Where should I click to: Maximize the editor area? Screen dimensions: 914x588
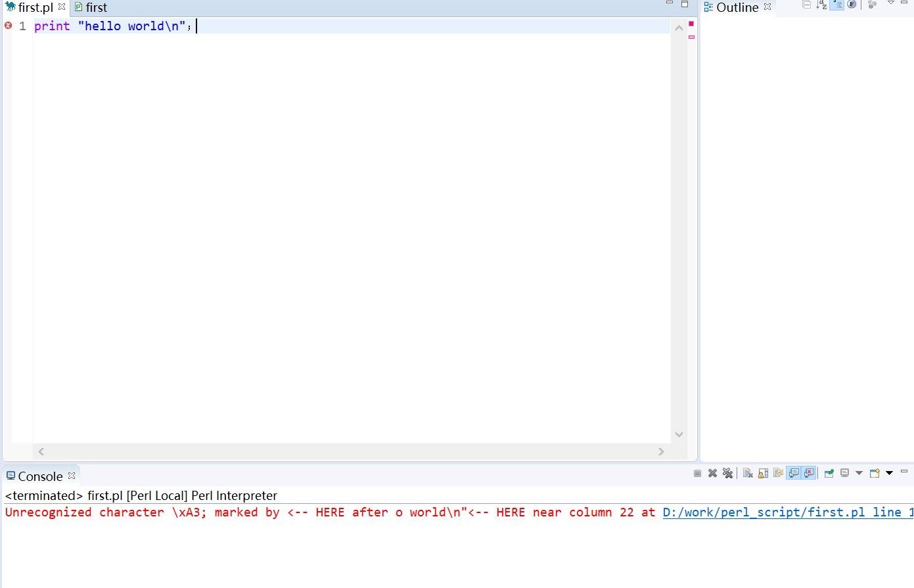[x=685, y=4]
